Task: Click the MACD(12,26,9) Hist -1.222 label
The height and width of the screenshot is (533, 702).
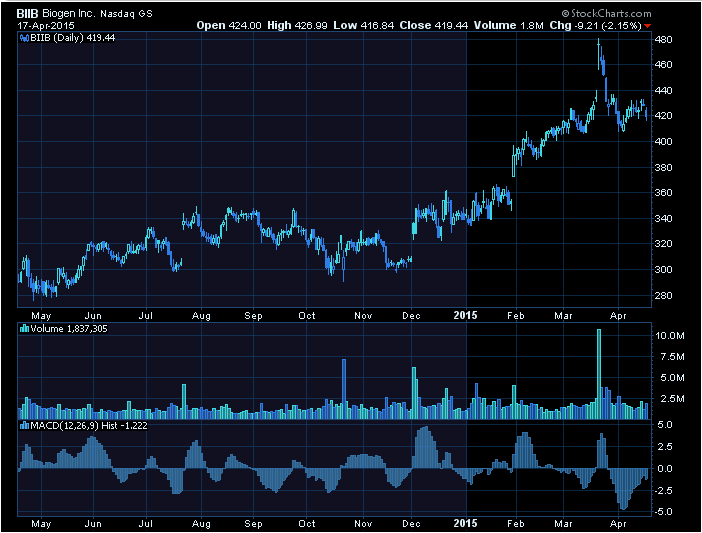Action: click(89, 426)
